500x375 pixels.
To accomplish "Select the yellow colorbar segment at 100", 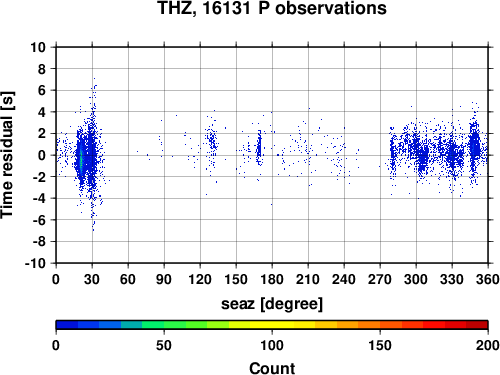I will click(272, 325).
